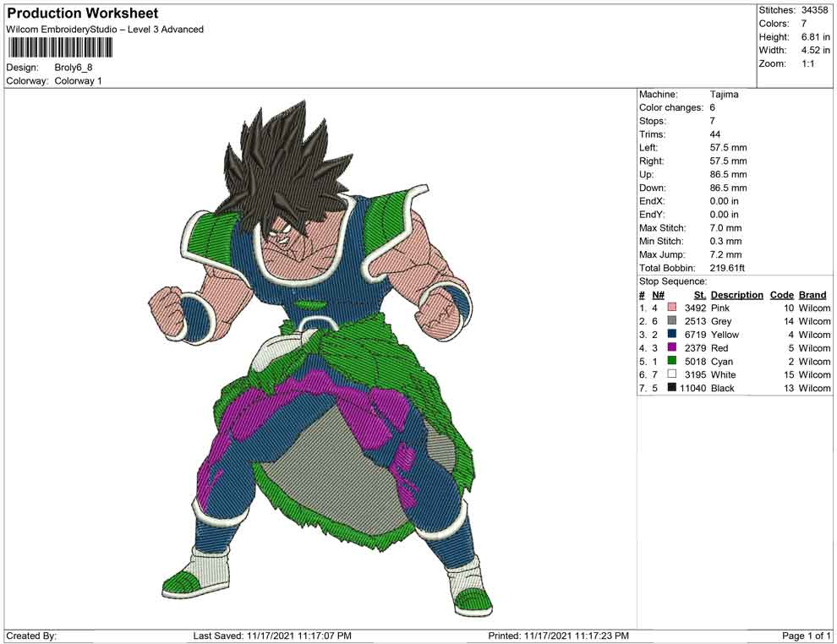The height and width of the screenshot is (644, 837).
Task: Click the black color swatch in row 7
Action: pos(672,388)
